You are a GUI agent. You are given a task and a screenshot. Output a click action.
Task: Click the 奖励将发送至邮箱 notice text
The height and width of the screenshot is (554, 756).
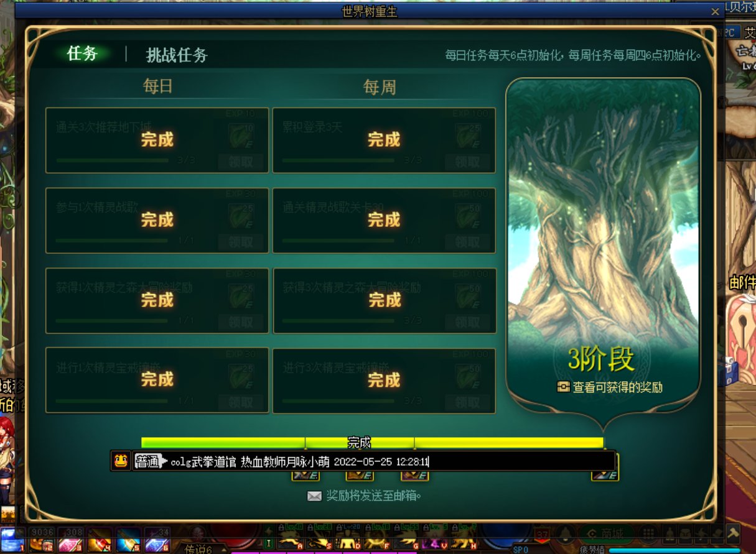click(x=375, y=496)
